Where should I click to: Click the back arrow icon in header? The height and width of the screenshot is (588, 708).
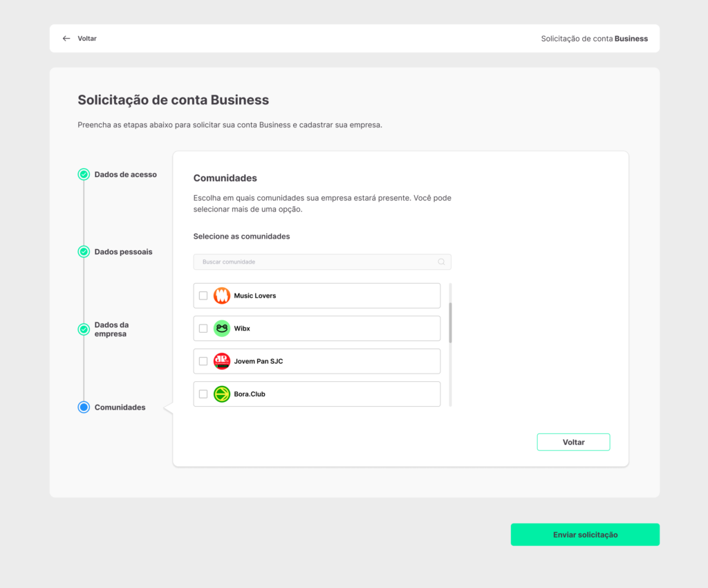(66, 38)
